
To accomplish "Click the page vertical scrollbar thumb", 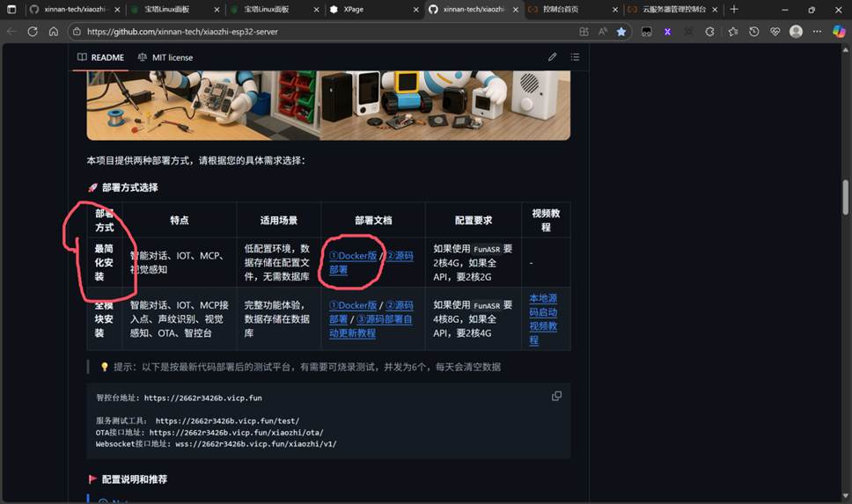I will click(846, 196).
